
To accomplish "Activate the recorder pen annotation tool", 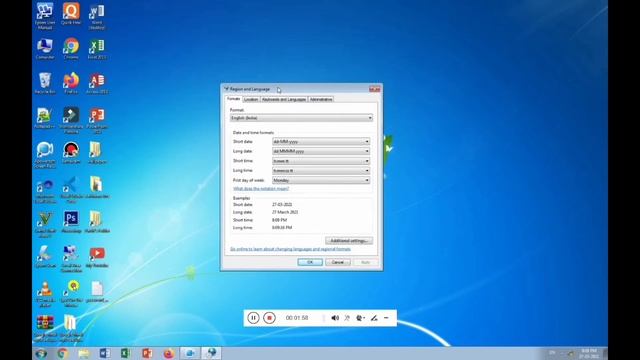I will tap(374, 318).
